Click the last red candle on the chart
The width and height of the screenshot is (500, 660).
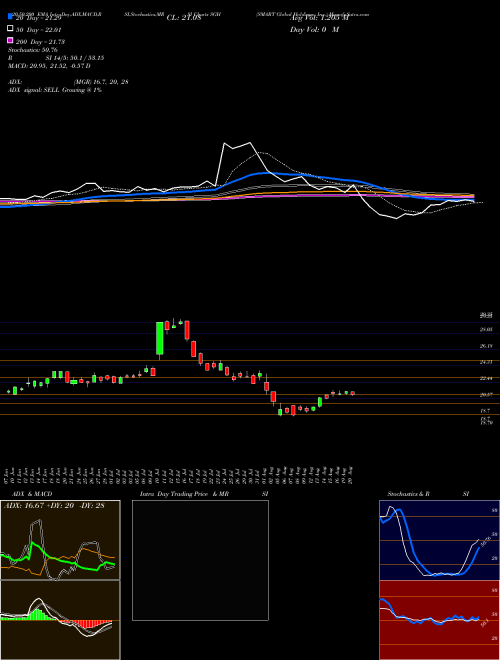coord(353,393)
